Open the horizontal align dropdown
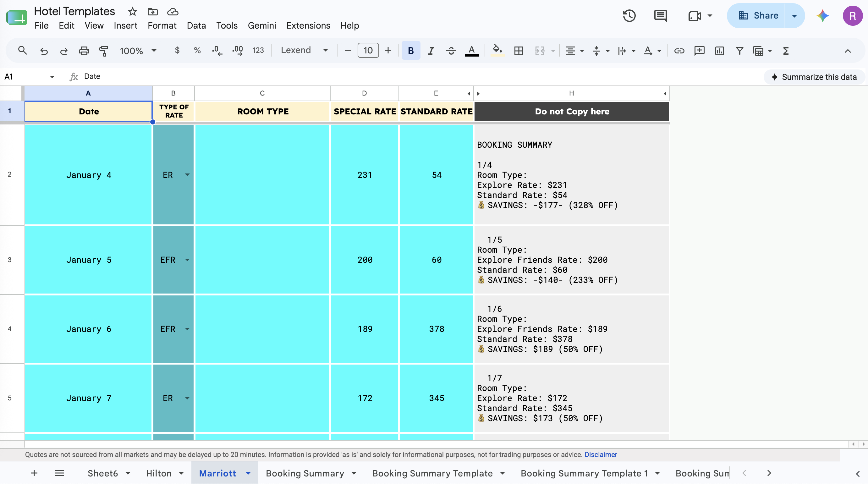This screenshot has width=868, height=484. [x=575, y=51]
